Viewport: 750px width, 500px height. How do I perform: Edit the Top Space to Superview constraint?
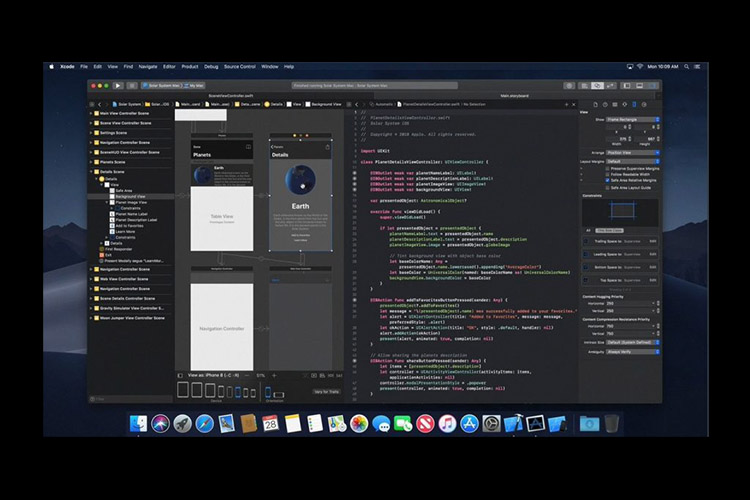click(x=652, y=280)
